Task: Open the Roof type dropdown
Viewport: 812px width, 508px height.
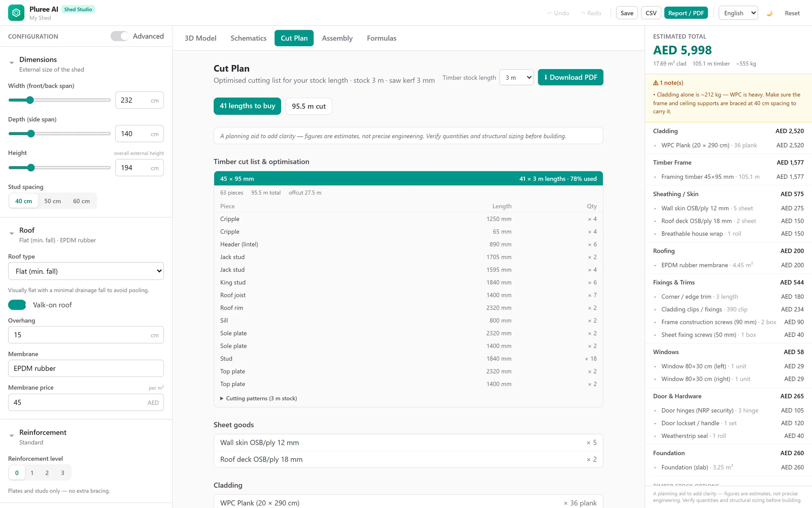Action: pos(86,271)
